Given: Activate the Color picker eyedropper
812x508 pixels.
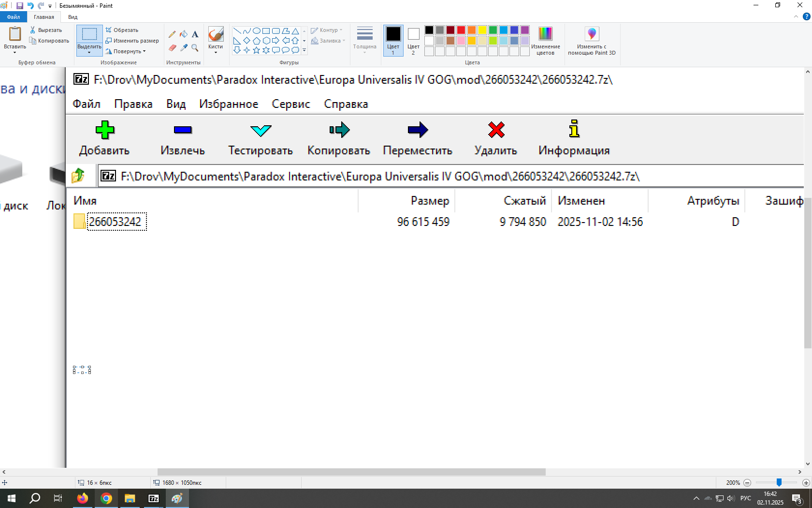Looking at the screenshot, I should 184,48.
